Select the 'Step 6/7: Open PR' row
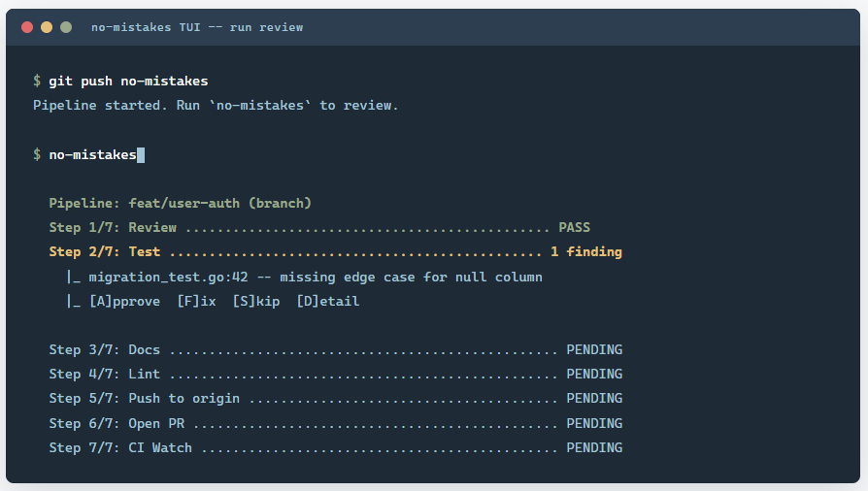 pyautogui.click(x=336, y=423)
